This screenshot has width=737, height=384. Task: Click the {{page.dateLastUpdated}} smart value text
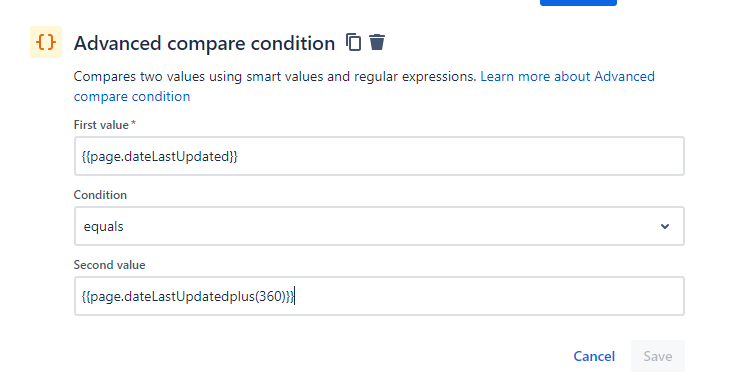[x=160, y=157]
